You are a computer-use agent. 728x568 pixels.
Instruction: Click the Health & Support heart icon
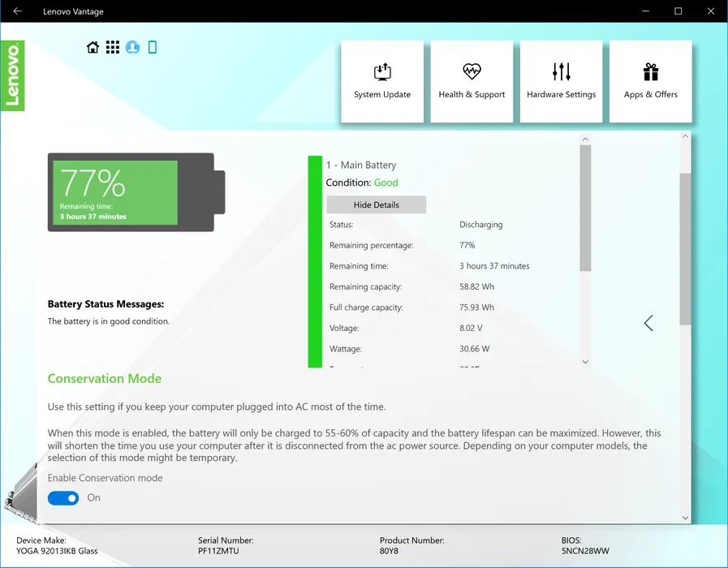tap(472, 71)
